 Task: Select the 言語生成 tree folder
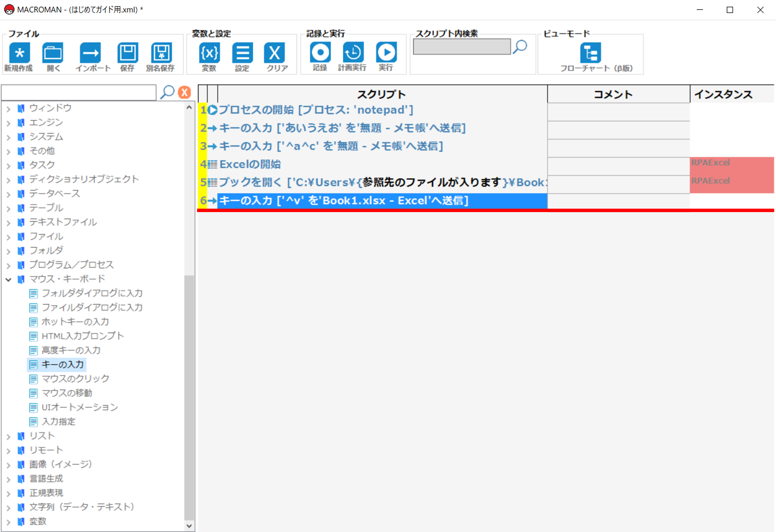click(x=46, y=479)
